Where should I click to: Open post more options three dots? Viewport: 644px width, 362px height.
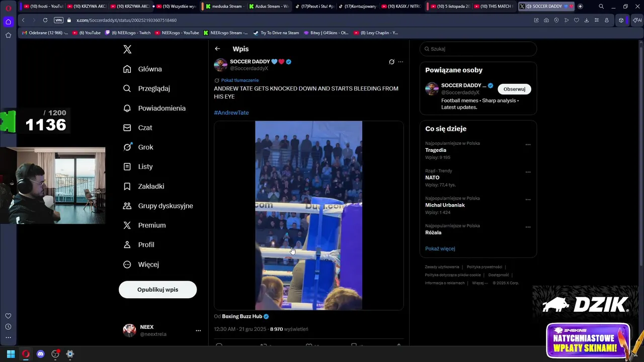pos(400,62)
